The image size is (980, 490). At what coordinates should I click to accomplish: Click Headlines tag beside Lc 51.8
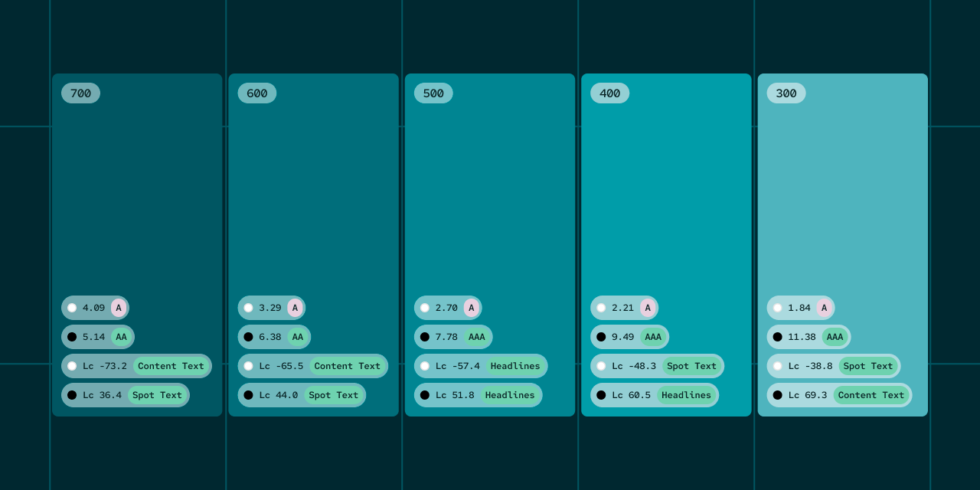click(x=510, y=395)
